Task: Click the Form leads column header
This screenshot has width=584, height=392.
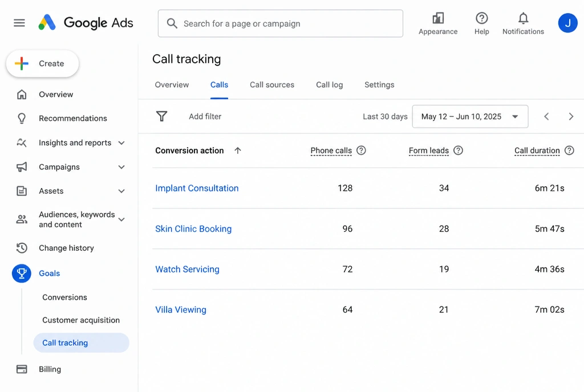Action: (x=429, y=150)
